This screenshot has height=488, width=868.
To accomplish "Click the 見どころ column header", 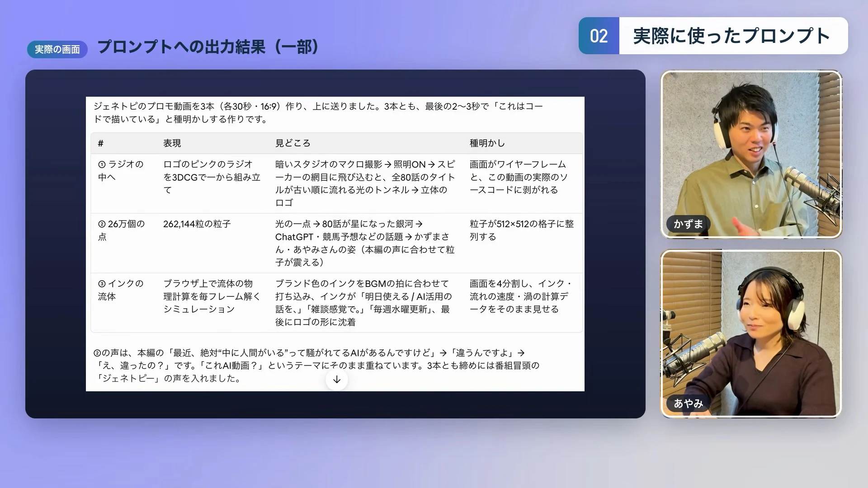I will (x=292, y=143).
